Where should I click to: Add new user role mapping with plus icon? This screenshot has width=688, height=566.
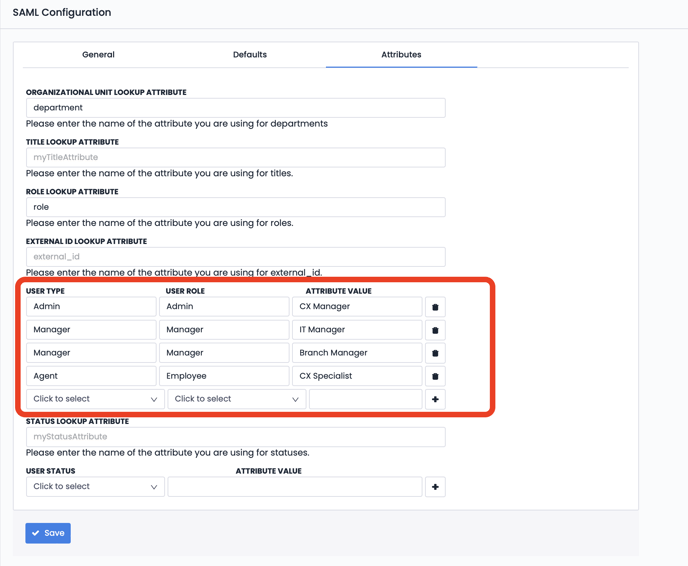[435, 400]
